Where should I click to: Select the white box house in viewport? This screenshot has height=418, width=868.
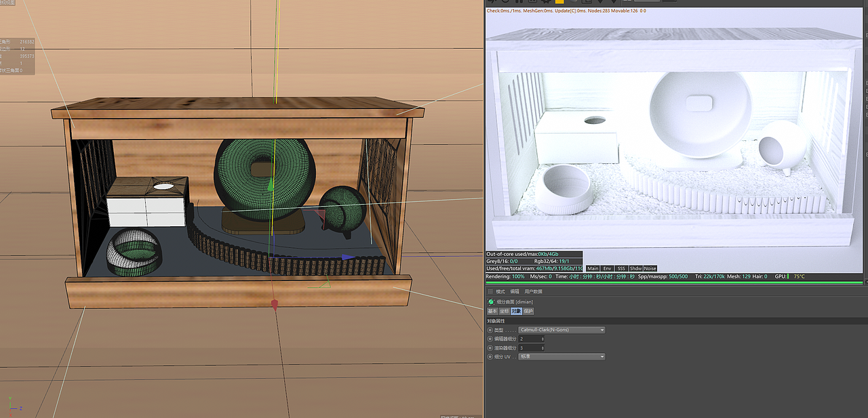(148, 203)
